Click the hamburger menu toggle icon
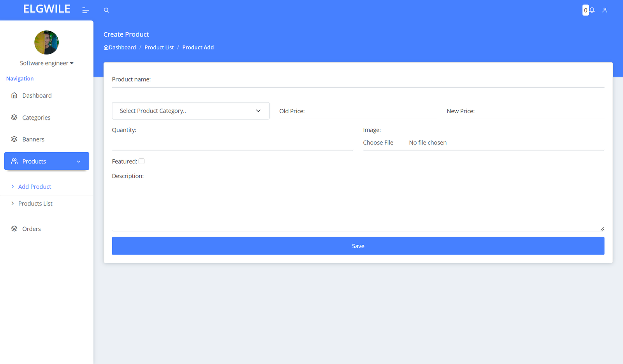This screenshot has height=364, width=623. 86,10
